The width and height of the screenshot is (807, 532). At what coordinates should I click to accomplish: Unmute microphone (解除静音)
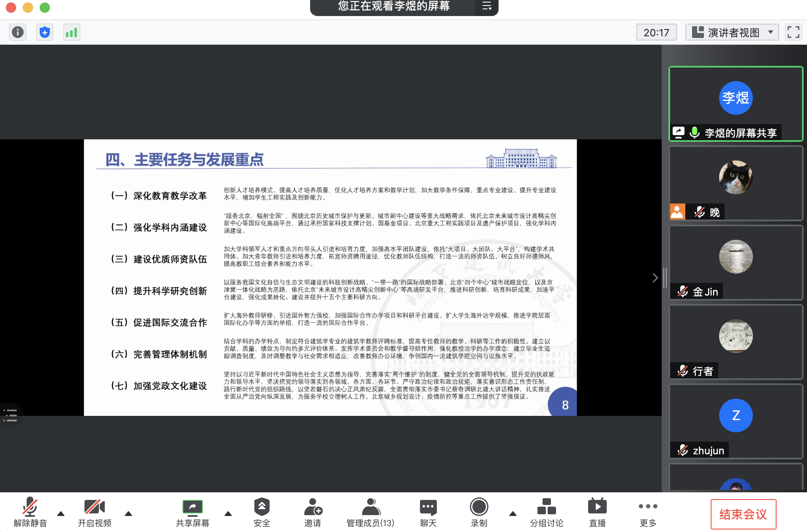tap(30, 512)
